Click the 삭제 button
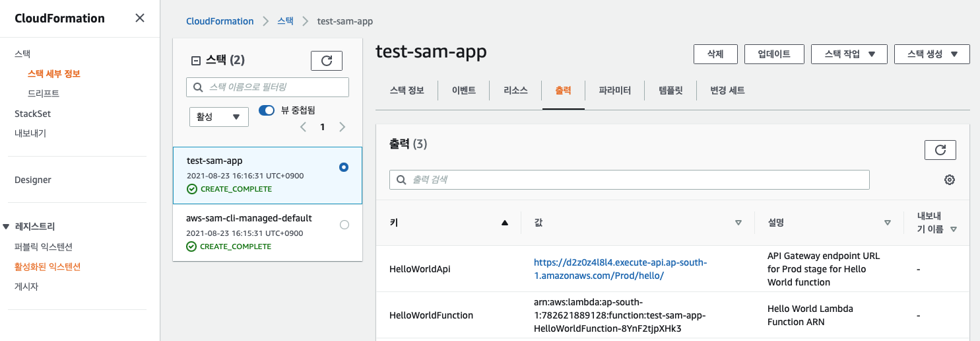The image size is (980, 341). point(715,54)
